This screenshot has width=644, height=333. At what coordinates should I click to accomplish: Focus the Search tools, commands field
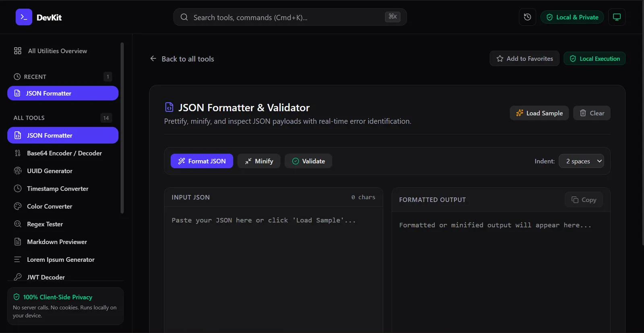point(290,17)
